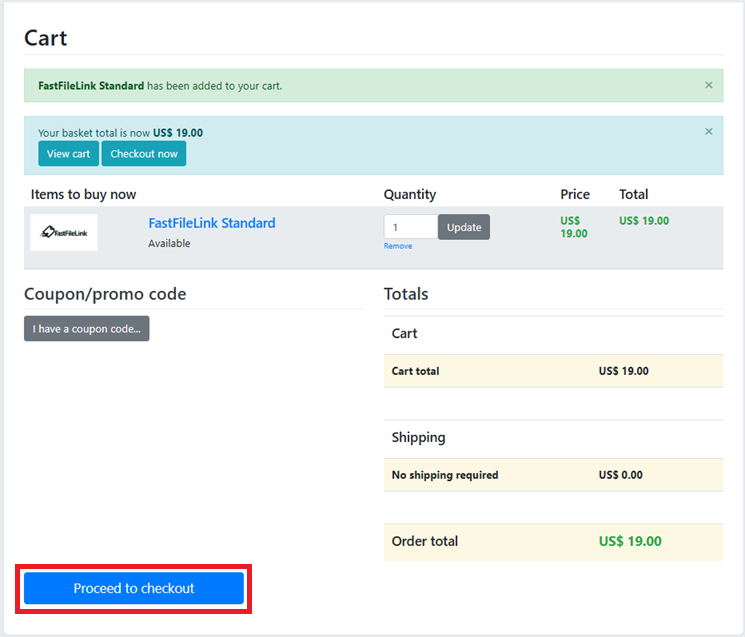Focus the quantity input field

point(411,227)
